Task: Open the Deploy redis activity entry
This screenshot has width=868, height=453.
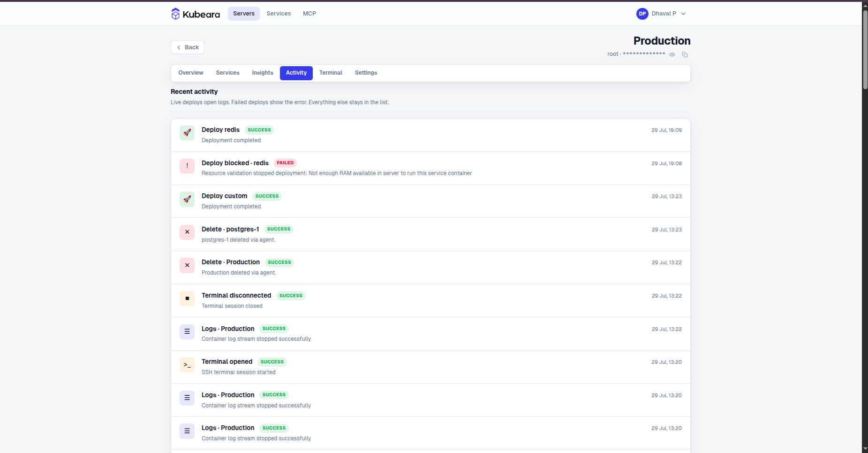Action: coord(430,135)
